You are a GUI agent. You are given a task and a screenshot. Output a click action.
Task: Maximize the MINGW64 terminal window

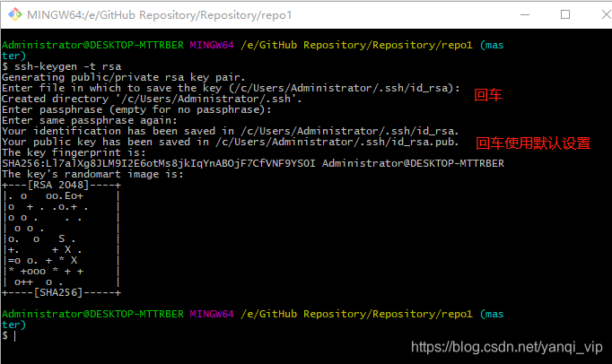[565, 15]
